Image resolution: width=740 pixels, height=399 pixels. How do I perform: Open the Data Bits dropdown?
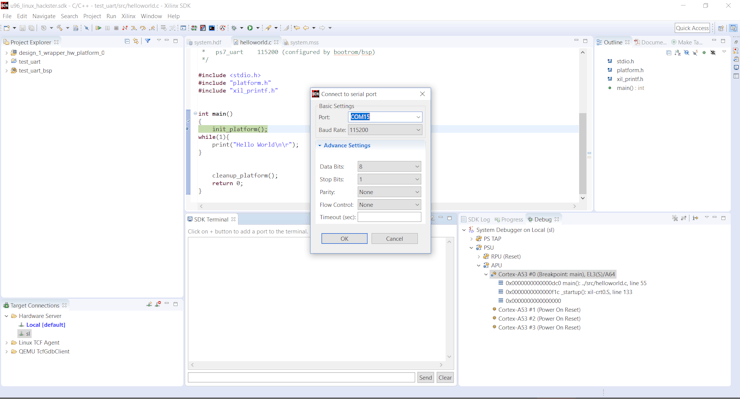click(x=417, y=166)
